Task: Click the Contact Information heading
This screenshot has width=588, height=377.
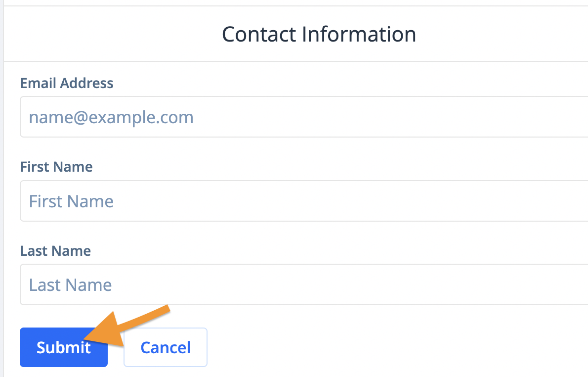Action: 319,34
